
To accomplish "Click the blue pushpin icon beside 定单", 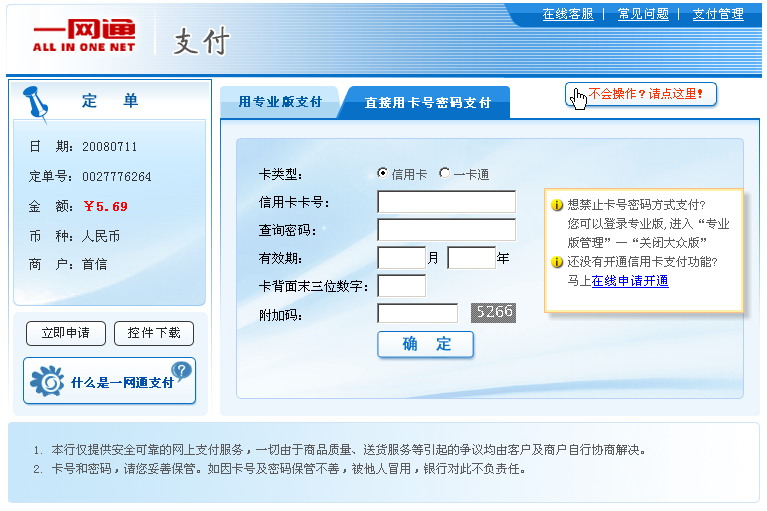I will [x=36, y=104].
